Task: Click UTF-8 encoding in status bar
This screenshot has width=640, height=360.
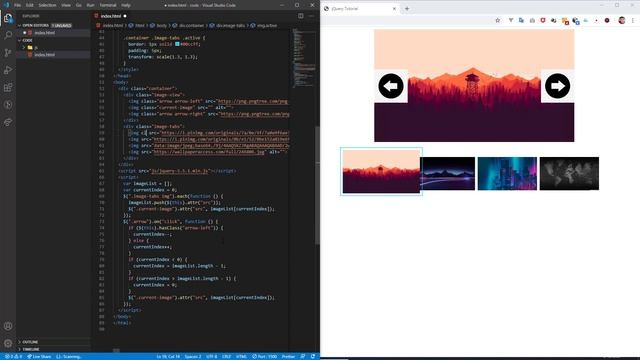Action: (211, 357)
